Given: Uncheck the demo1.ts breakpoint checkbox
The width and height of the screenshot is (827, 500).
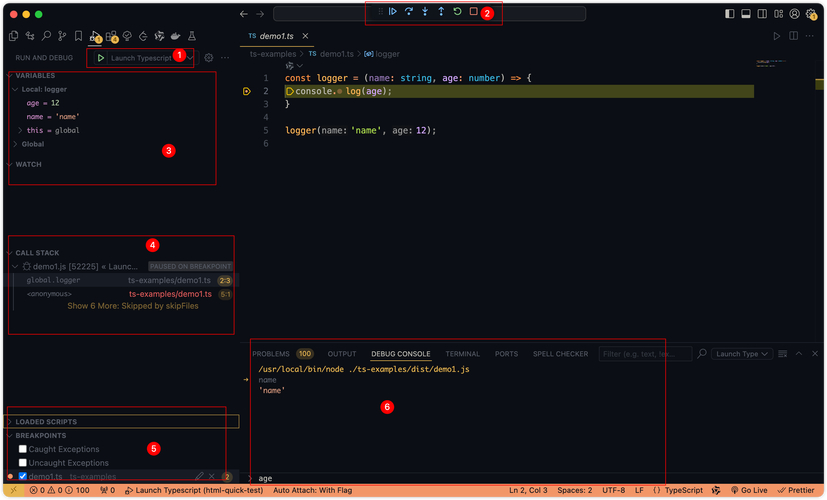Looking at the screenshot, I should pos(23,477).
